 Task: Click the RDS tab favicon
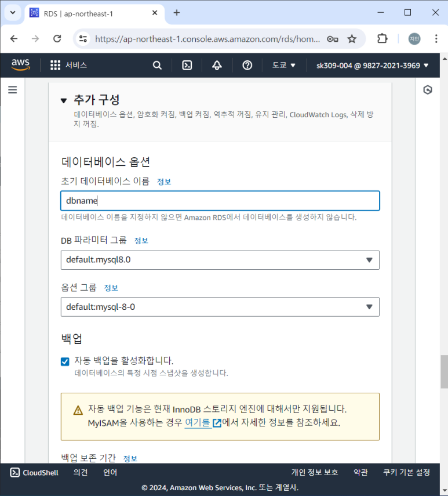coord(34,13)
